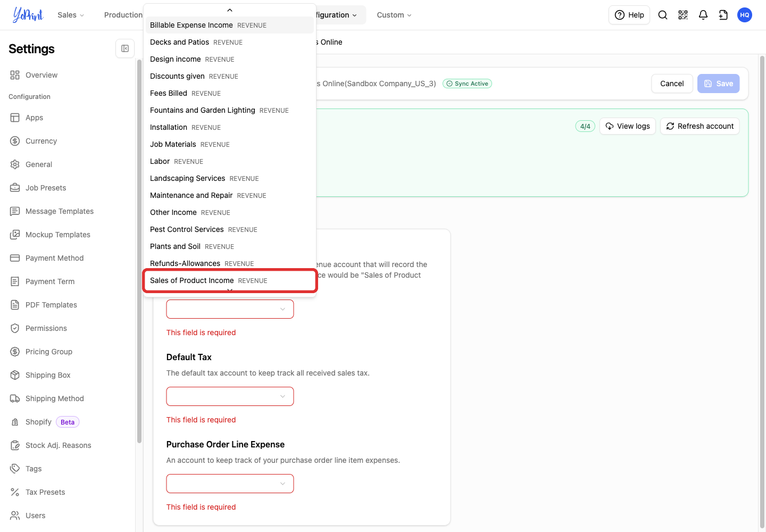The width and height of the screenshot is (766, 532).
Task: Click Refresh account button
Action: coord(700,126)
